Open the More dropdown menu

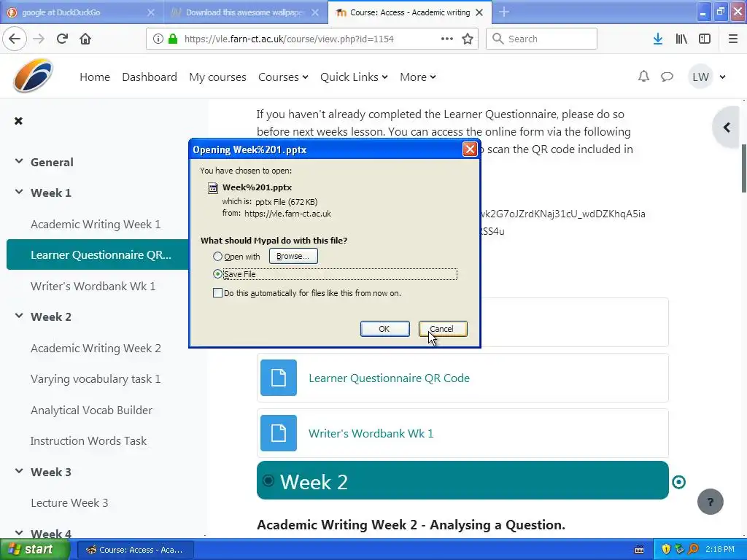click(x=418, y=77)
